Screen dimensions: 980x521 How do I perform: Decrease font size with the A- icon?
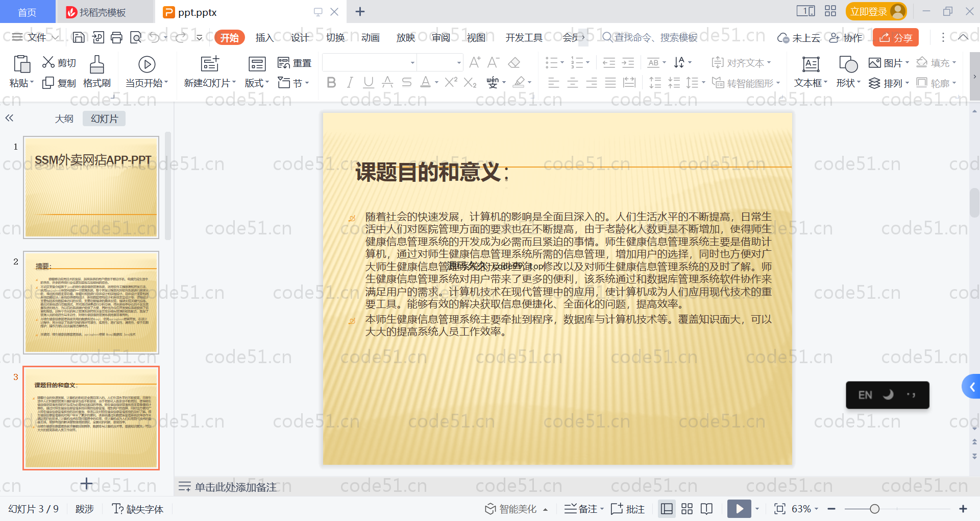click(x=493, y=62)
